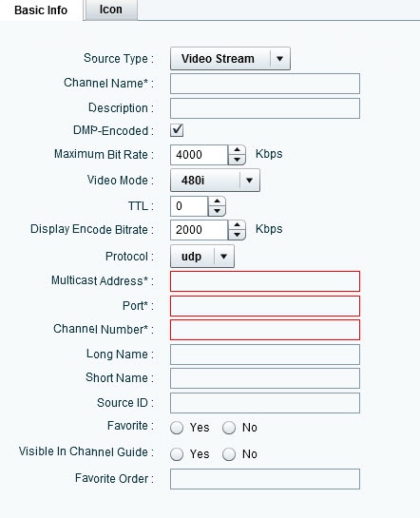Image resolution: width=420 pixels, height=518 pixels.
Task: Decrease TTL value with down arrow
Action: tap(217, 211)
